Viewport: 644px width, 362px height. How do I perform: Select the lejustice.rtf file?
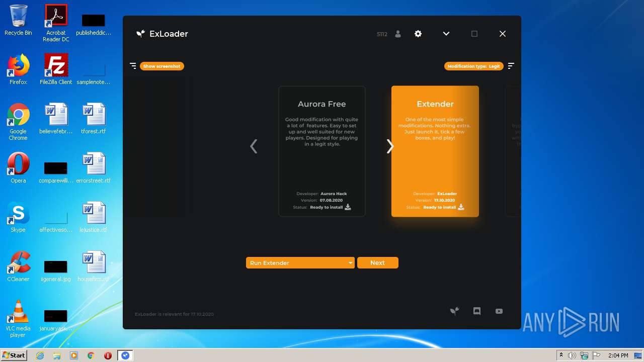pyautogui.click(x=94, y=217)
